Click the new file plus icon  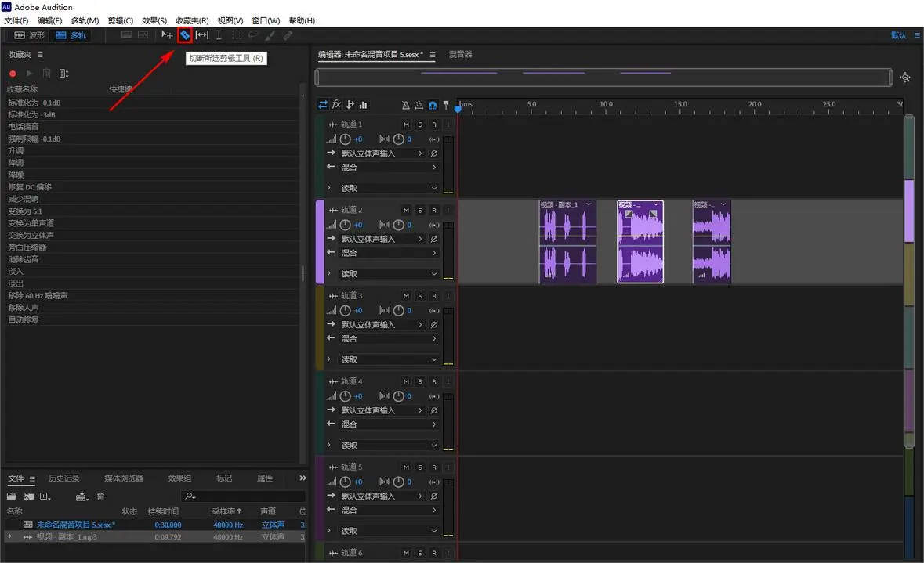click(45, 496)
